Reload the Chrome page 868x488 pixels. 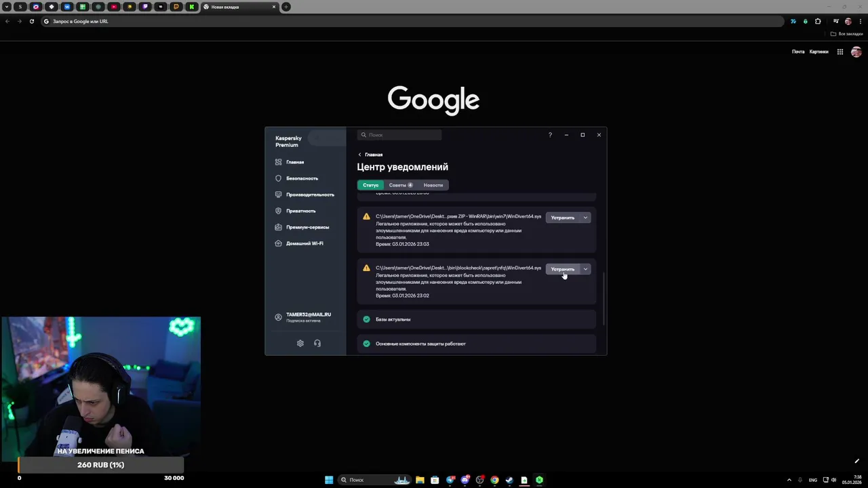point(31,21)
